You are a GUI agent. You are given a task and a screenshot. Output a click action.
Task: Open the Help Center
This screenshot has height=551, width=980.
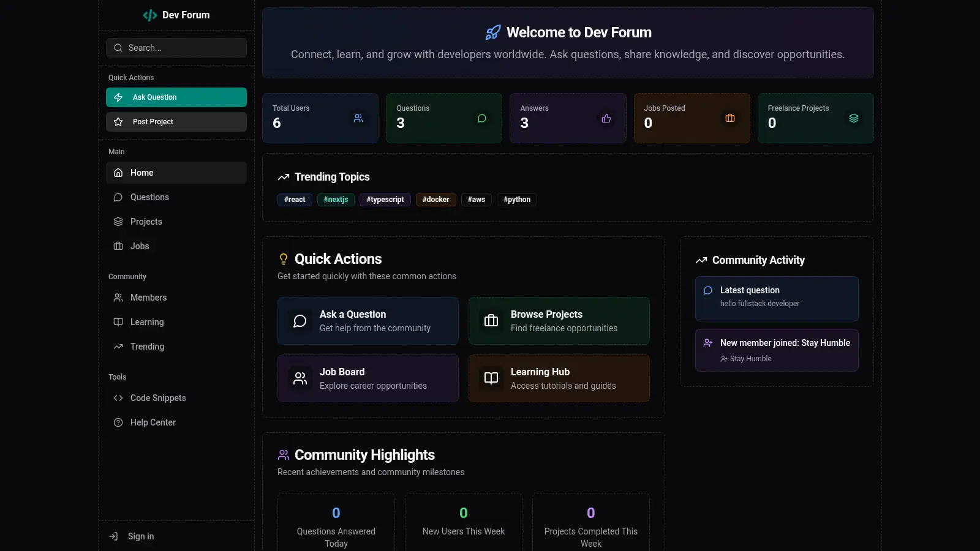coord(176,422)
